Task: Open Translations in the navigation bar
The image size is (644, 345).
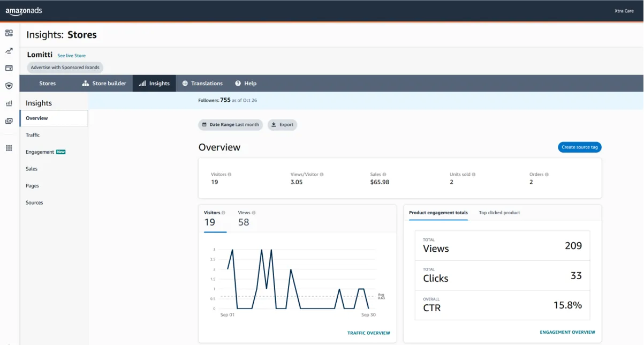Action: 202,84
